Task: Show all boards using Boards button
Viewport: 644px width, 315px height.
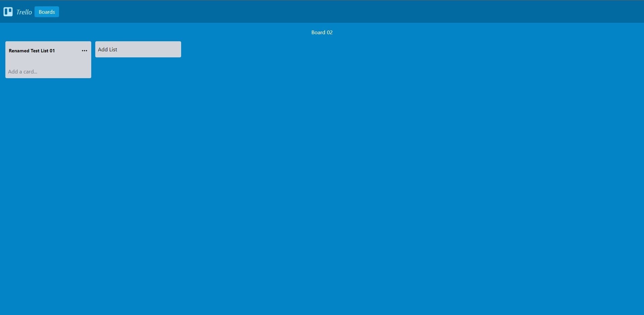Action: [x=47, y=12]
